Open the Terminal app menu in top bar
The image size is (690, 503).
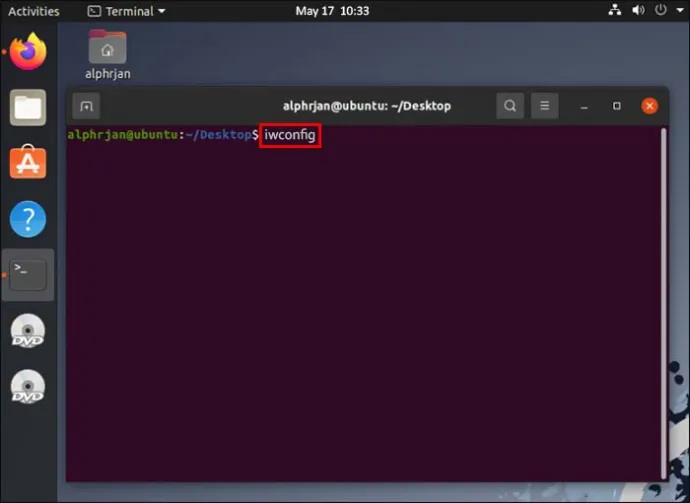click(126, 11)
